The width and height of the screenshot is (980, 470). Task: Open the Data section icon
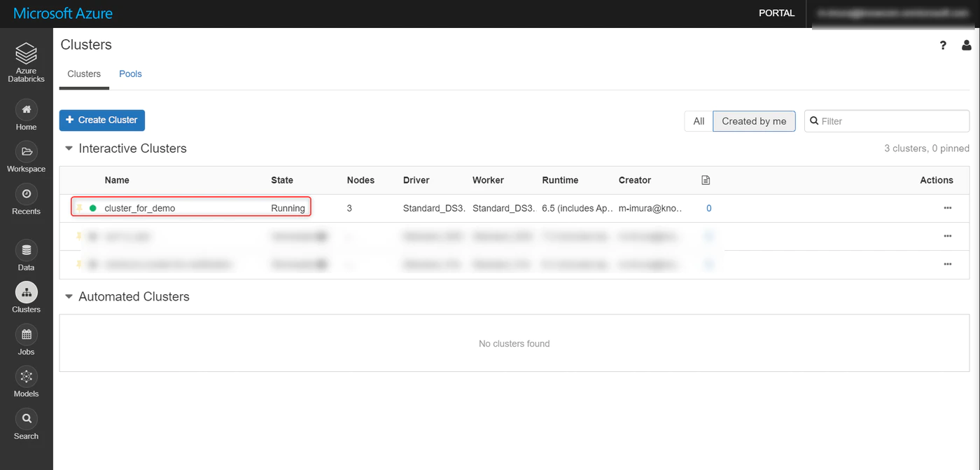(26, 250)
